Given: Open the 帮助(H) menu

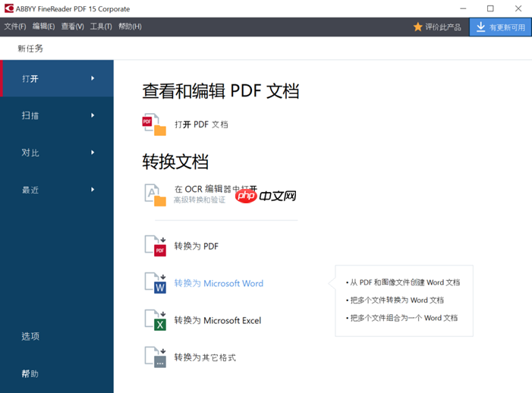Looking at the screenshot, I should point(130,27).
